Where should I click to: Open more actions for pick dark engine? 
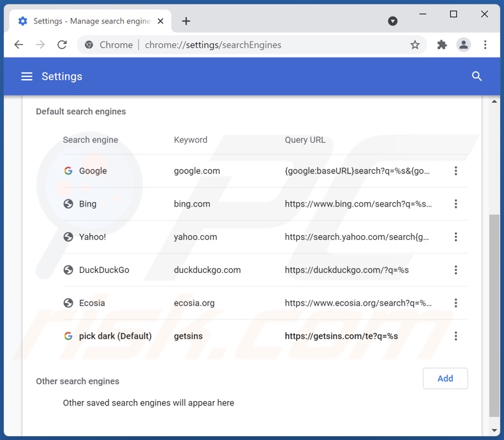(456, 336)
